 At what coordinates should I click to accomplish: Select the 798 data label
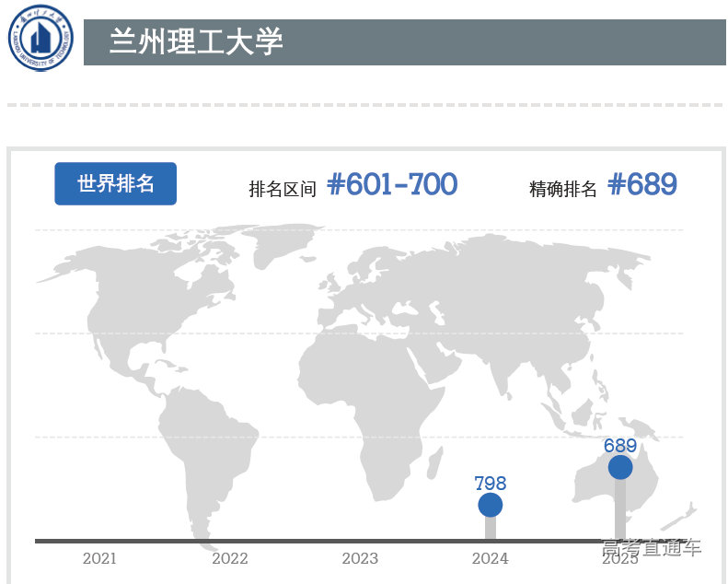[491, 483]
